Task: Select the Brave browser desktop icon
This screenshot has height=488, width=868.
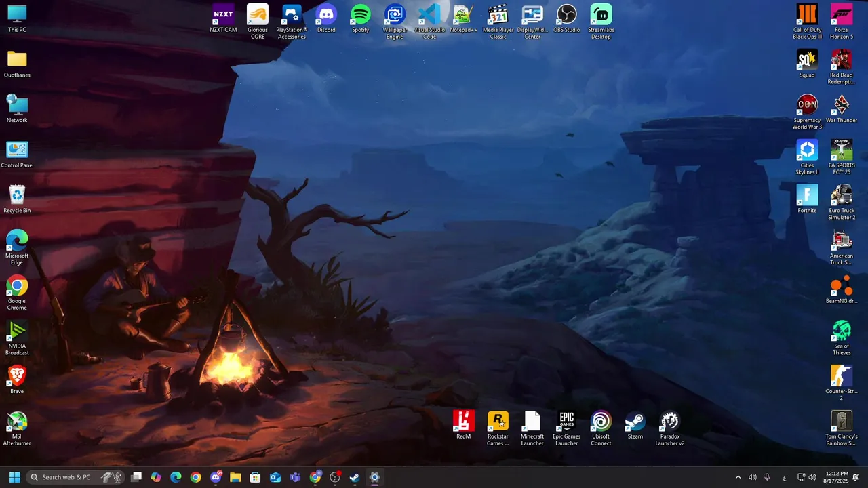Action: (x=17, y=380)
